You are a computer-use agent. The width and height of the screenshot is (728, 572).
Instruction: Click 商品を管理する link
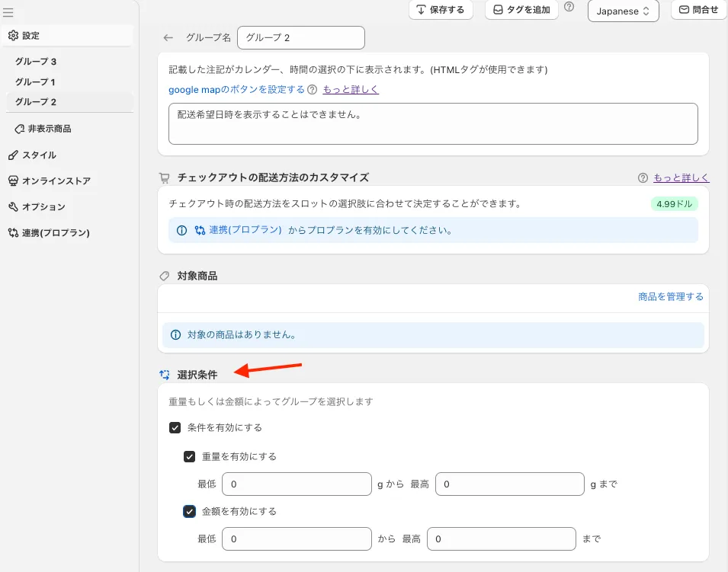tap(670, 297)
